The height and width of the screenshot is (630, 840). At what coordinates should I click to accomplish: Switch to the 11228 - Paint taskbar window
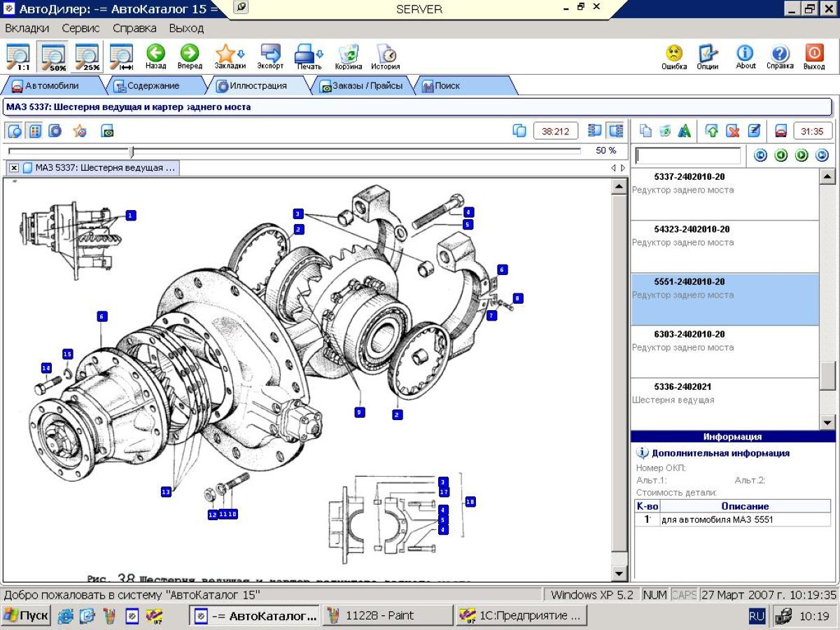click(387, 616)
